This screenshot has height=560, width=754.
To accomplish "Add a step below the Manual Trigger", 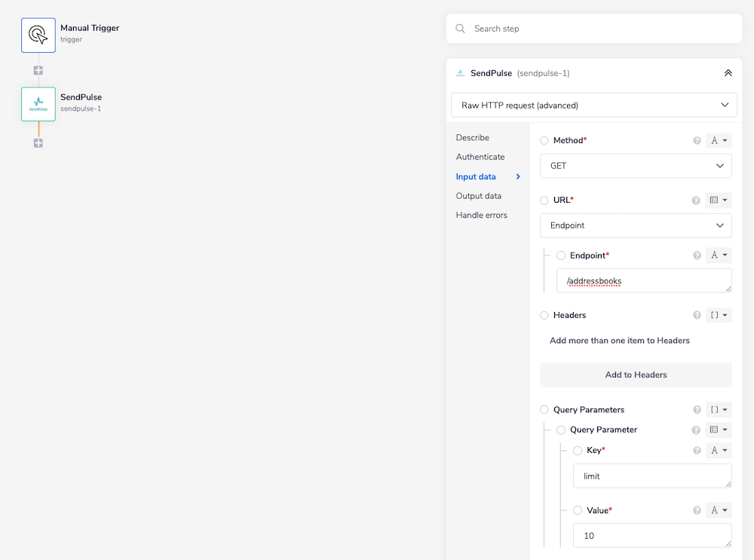I will tap(38, 70).
